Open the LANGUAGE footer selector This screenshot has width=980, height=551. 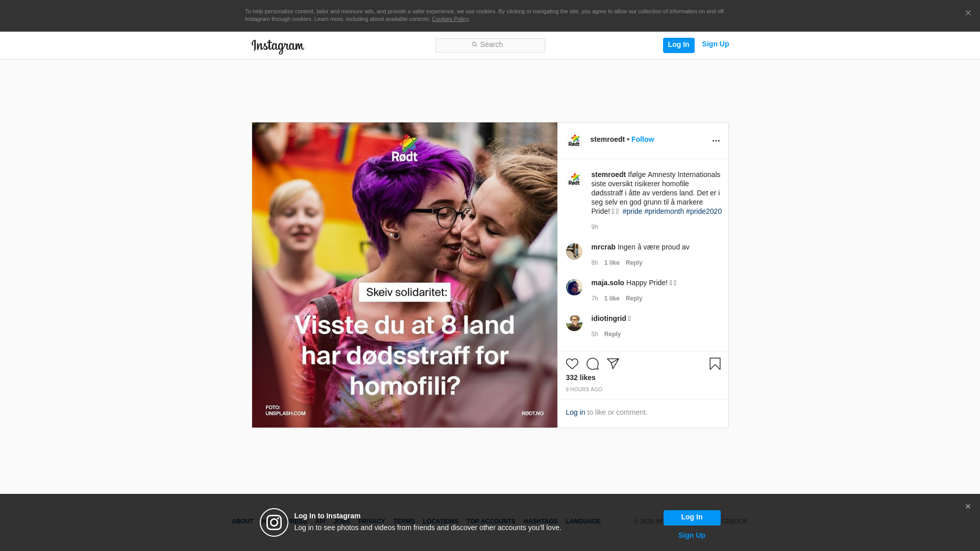click(583, 521)
